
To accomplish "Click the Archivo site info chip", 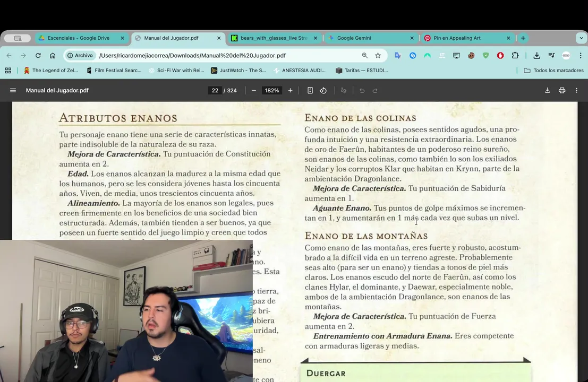I will tap(80, 55).
